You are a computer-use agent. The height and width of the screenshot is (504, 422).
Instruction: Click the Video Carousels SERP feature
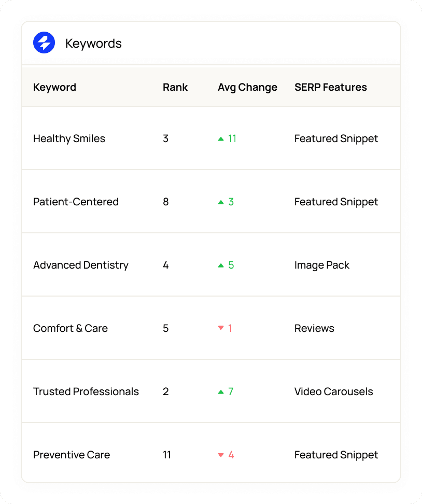click(333, 391)
